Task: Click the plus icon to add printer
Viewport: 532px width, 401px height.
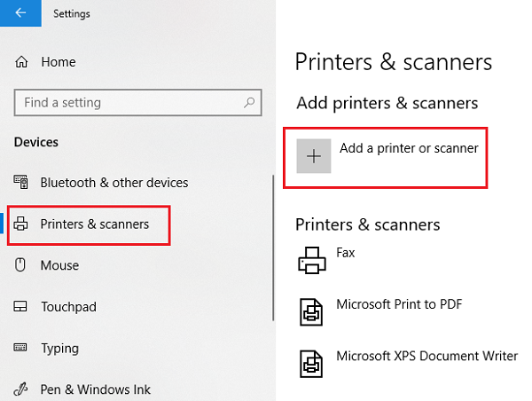Action: [313, 155]
